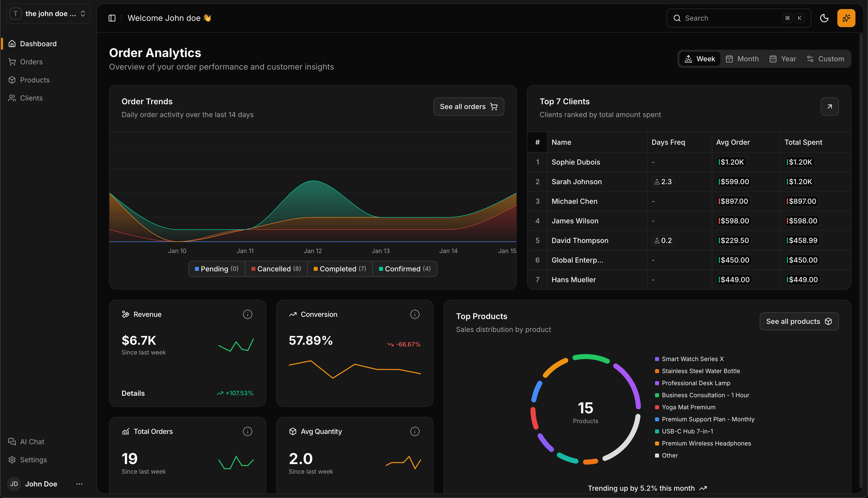This screenshot has width=868, height=498.
Task: Open the workspace switcher dropdown
Action: click(x=82, y=13)
